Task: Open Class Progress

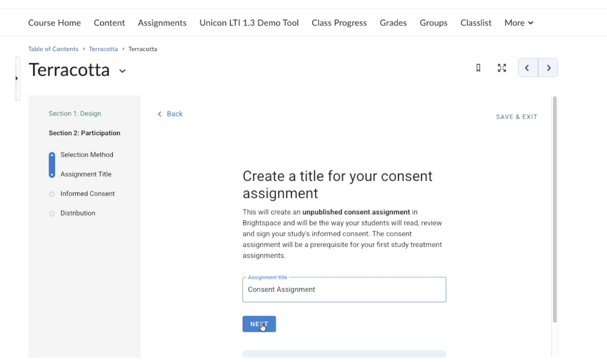Action: tap(339, 23)
